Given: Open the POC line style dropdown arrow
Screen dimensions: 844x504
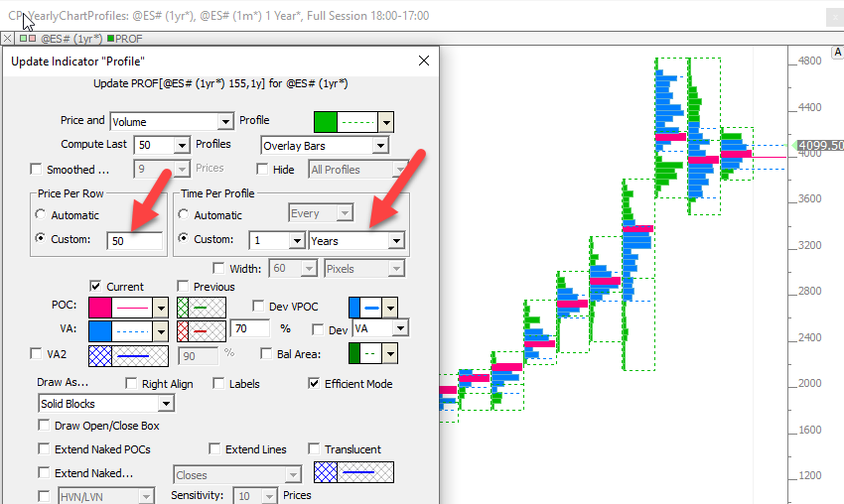Looking at the screenshot, I should pos(161,309).
